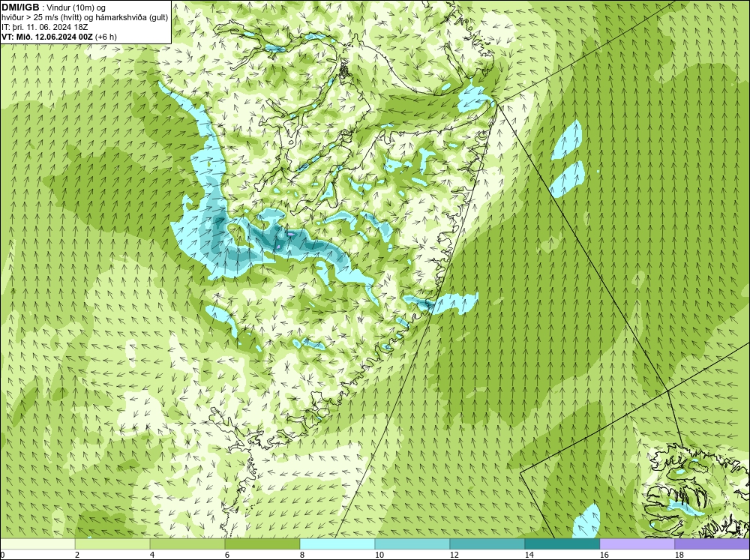This screenshot has height=560, width=750.
Task: Select the "VT: Mið. 12.06.2024 00Z (+6 h)" line
Action: 58,37
